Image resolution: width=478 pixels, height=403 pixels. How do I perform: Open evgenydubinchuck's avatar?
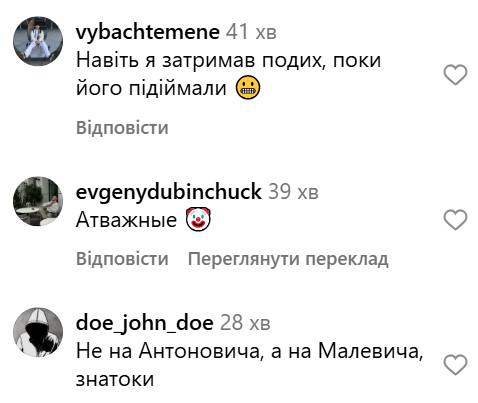pyautogui.click(x=38, y=201)
